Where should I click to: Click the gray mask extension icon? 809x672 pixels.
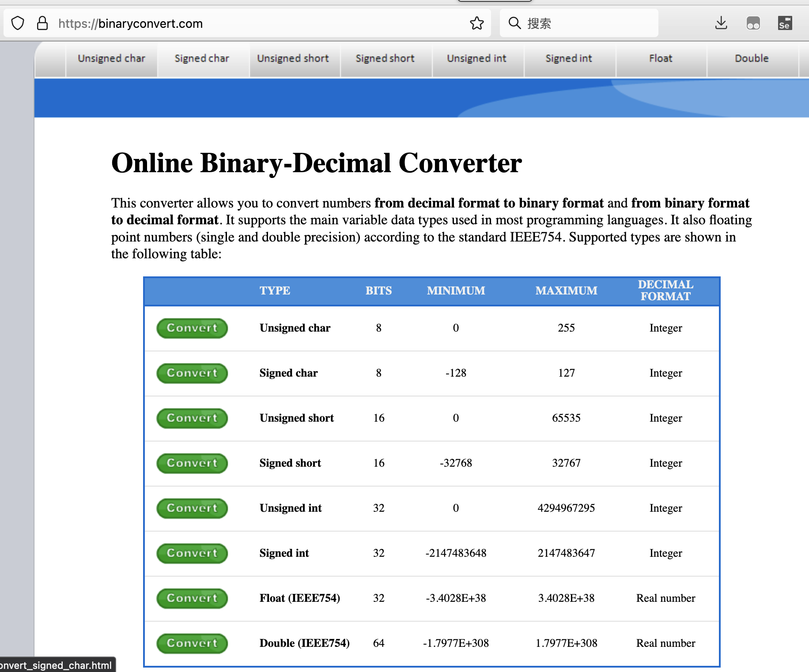pos(753,23)
